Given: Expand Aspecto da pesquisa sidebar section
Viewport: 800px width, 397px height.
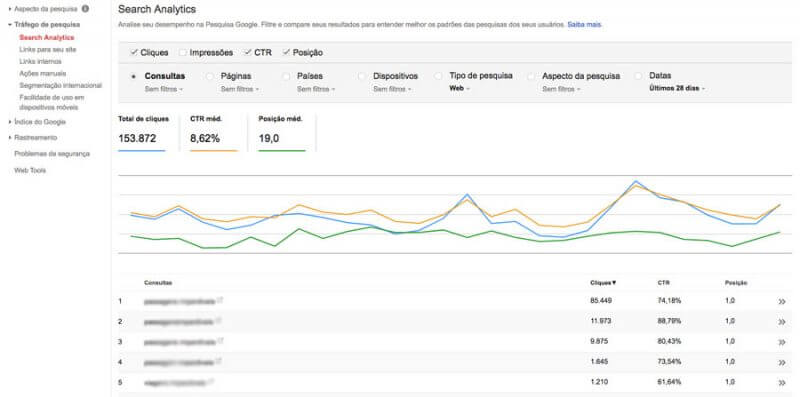Looking at the screenshot, I should point(46,9).
